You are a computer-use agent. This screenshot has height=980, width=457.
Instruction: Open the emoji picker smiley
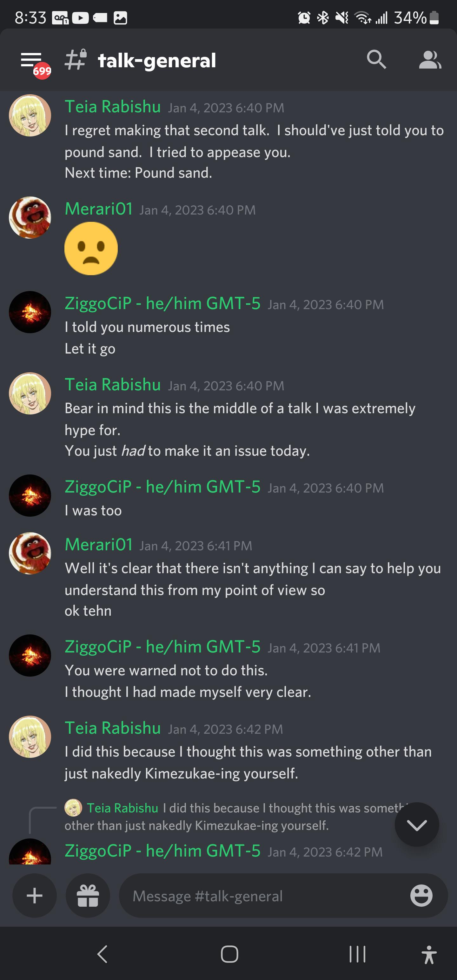point(421,896)
